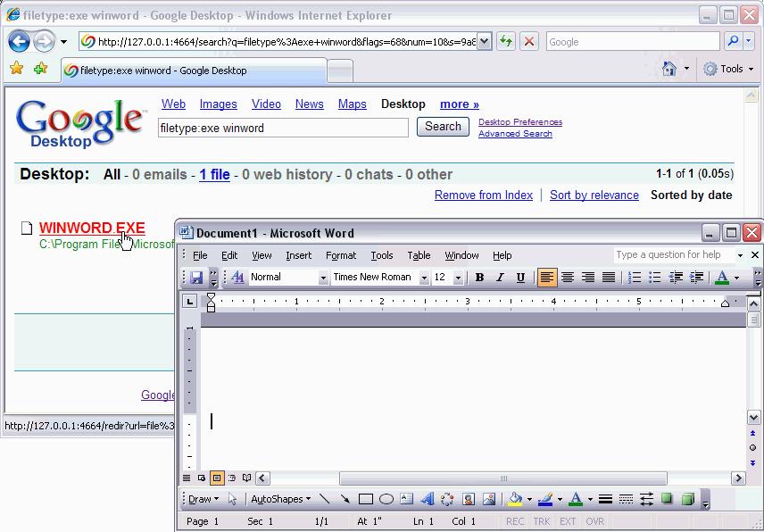
Task: Open the font dropdown Times New Roman
Action: click(x=424, y=278)
